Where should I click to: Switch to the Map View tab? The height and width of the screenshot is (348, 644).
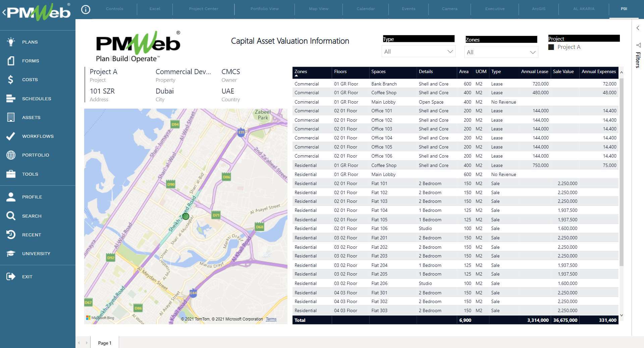pyautogui.click(x=319, y=9)
